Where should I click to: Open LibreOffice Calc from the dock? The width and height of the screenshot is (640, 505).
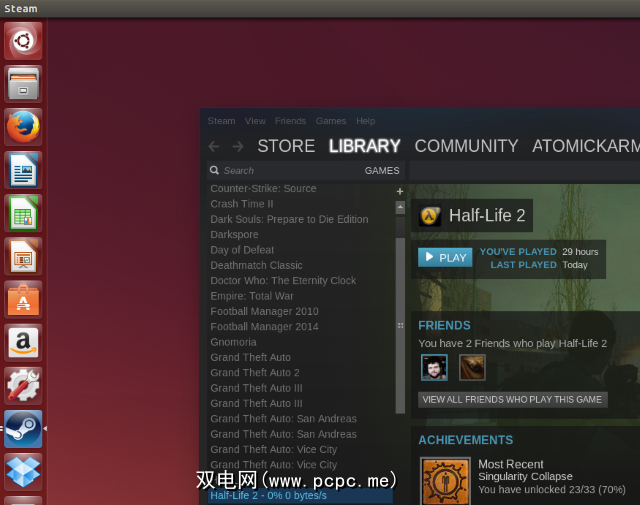click(x=23, y=214)
